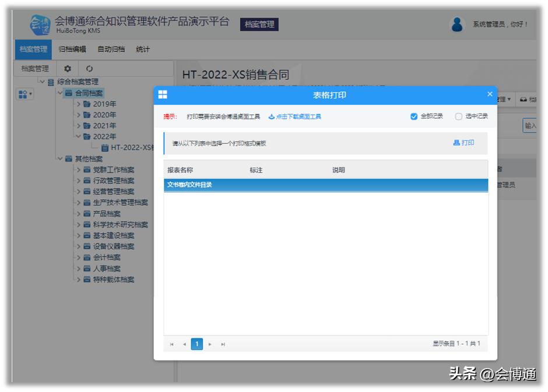Click the settings gear in the archive panel
This screenshot has width=548, height=392.
tap(68, 69)
